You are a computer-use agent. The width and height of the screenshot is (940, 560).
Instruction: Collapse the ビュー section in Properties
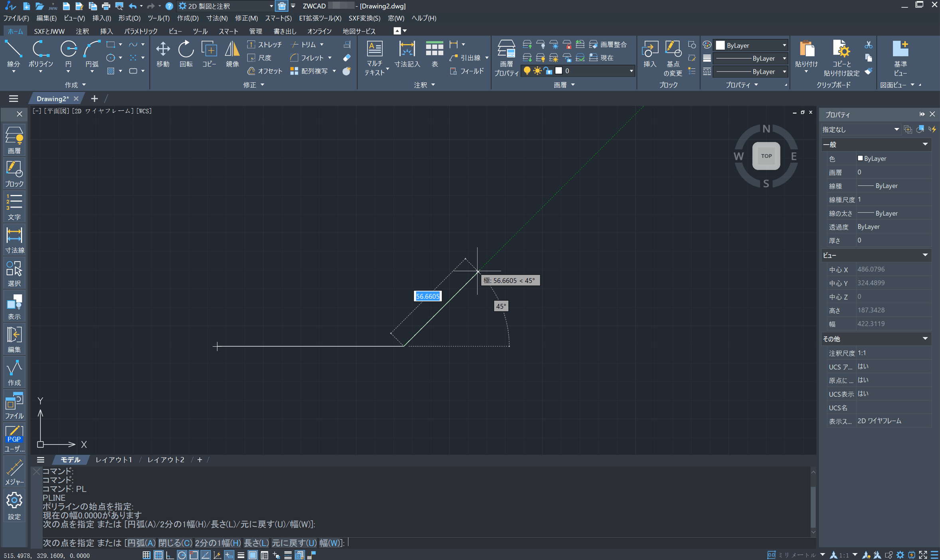coord(925,255)
